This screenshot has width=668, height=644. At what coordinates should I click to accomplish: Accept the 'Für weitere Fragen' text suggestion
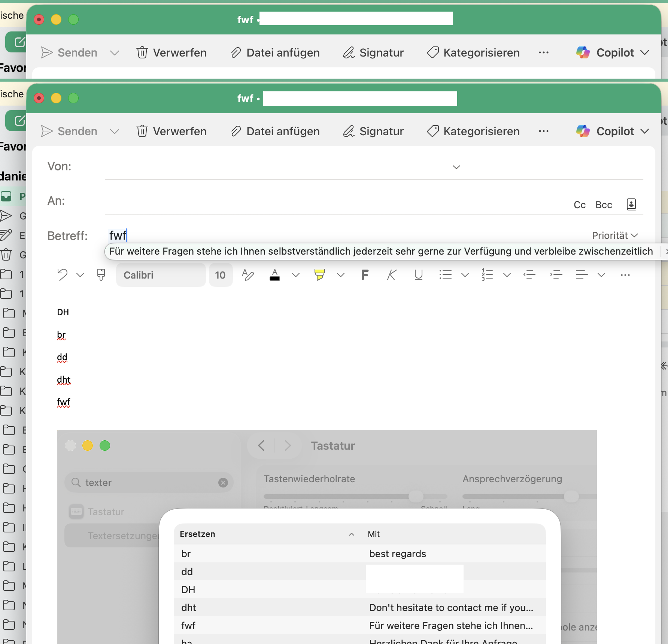(x=381, y=251)
